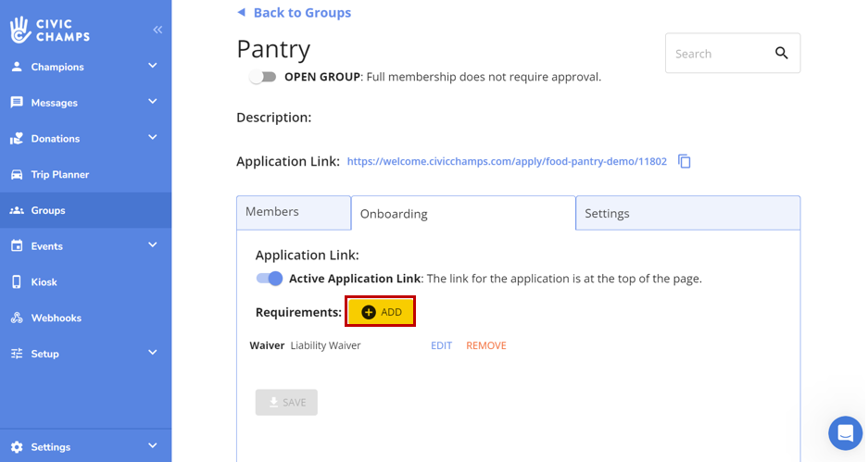The width and height of the screenshot is (868, 462).
Task: Go to Webhooks in the sidebar
Action: [x=56, y=318]
